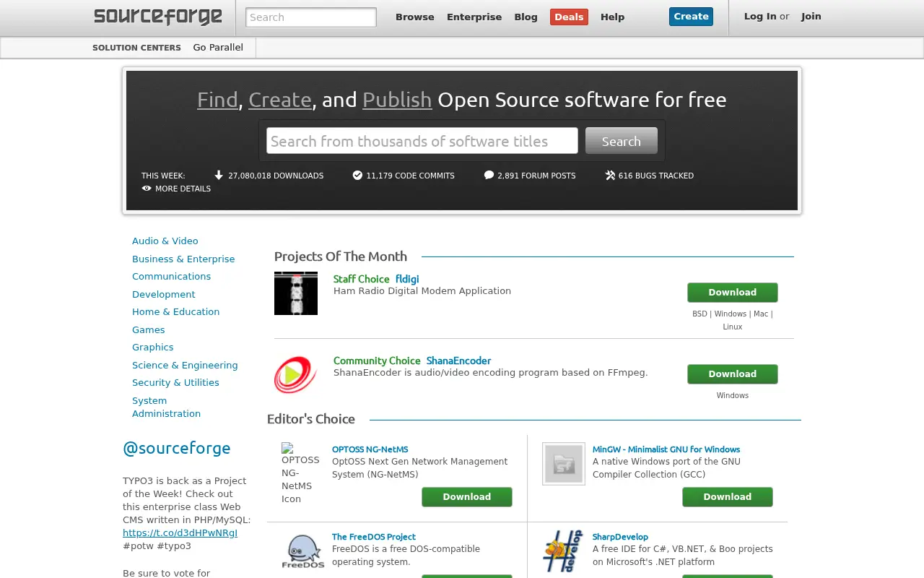Click the SourceForge logo
Image resolution: width=924 pixels, height=578 pixels.
pos(158,16)
